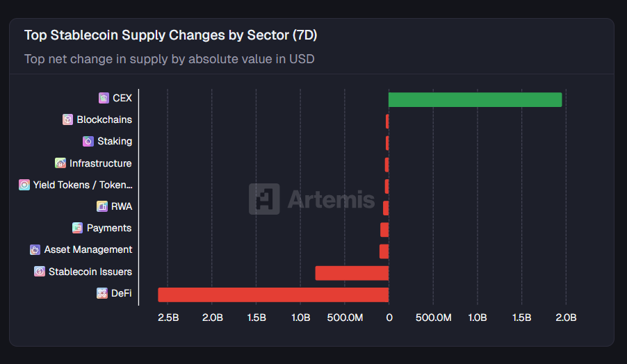Click the Staking sector icon

[88, 141]
